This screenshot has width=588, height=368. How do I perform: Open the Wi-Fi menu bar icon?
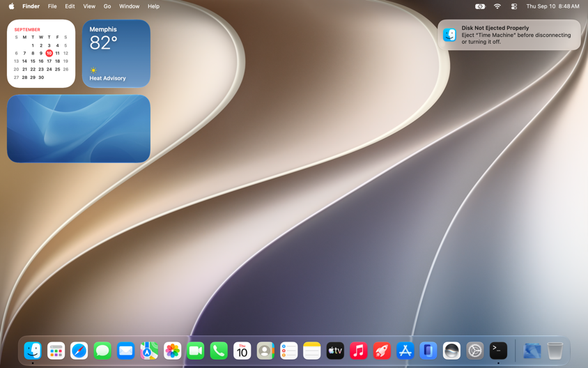tap(497, 6)
